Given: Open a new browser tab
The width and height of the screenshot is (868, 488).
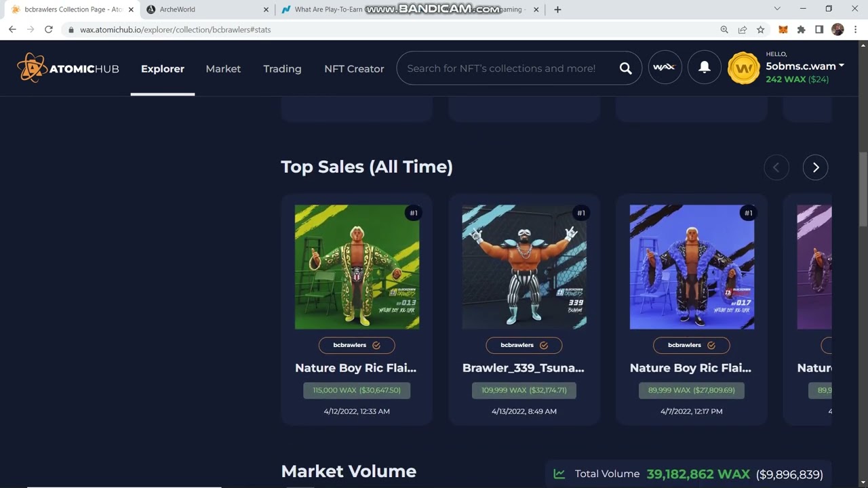Looking at the screenshot, I should pos(557,9).
